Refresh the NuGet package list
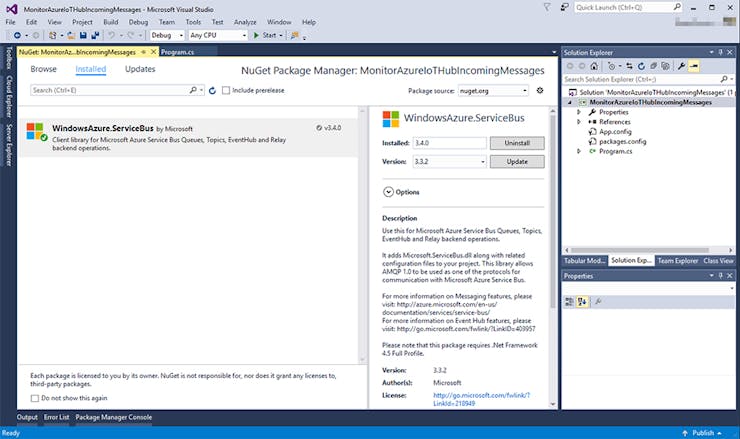 212,91
